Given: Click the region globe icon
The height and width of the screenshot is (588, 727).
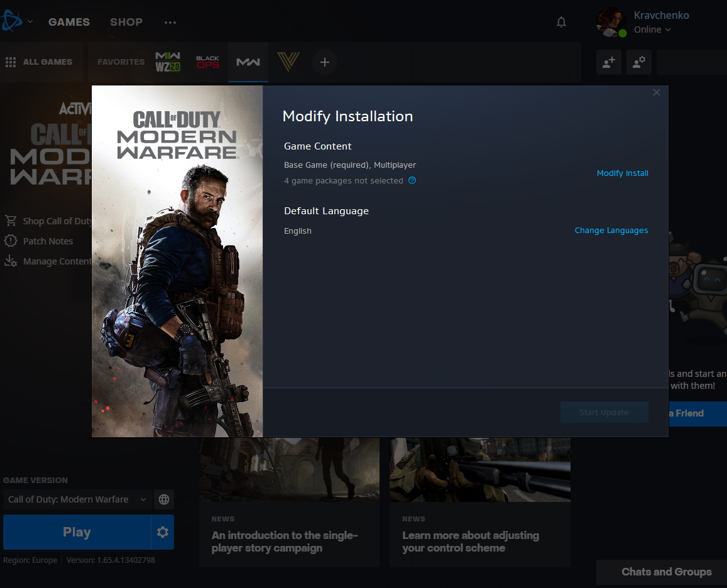Looking at the screenshot, I should pyautogui.click(x=163, y=499).
